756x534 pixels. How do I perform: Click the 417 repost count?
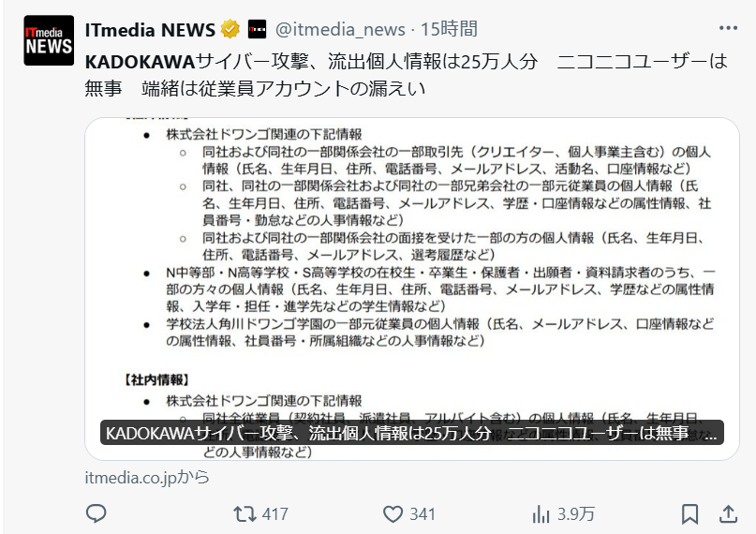tap(275, 514)
